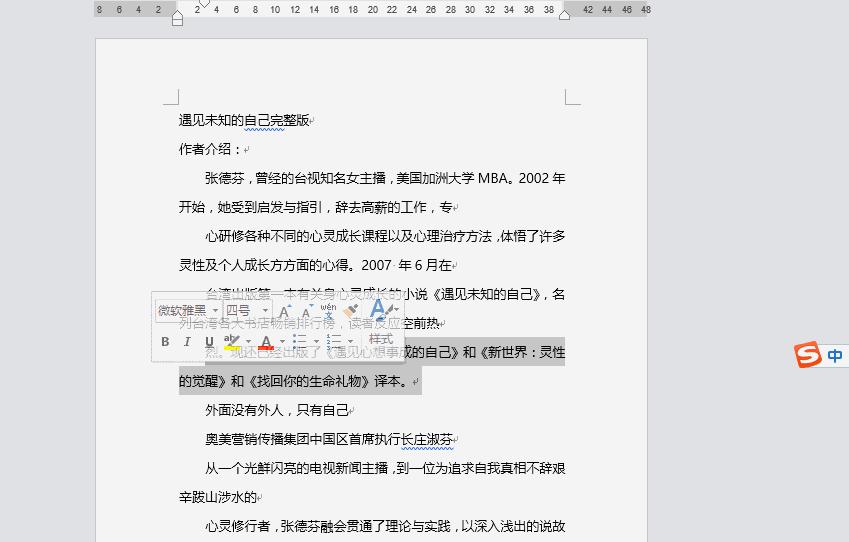Viewport: 849px width, 542px height.
Task: Apply numbered list formatting
Action: click(334, 341)
